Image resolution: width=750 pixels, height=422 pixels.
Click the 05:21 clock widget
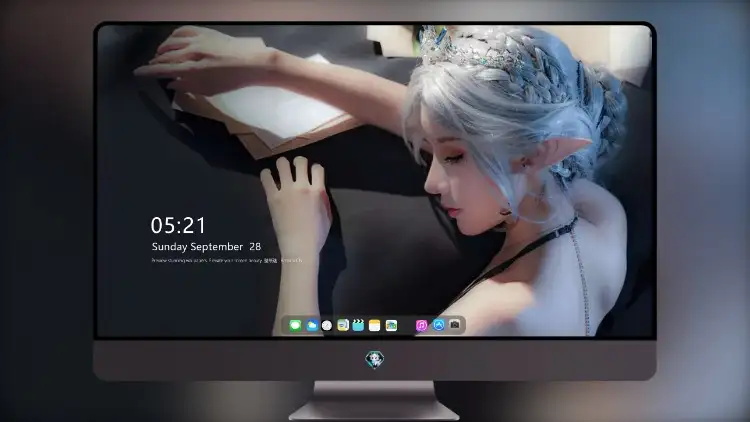[x=178, y=225]
